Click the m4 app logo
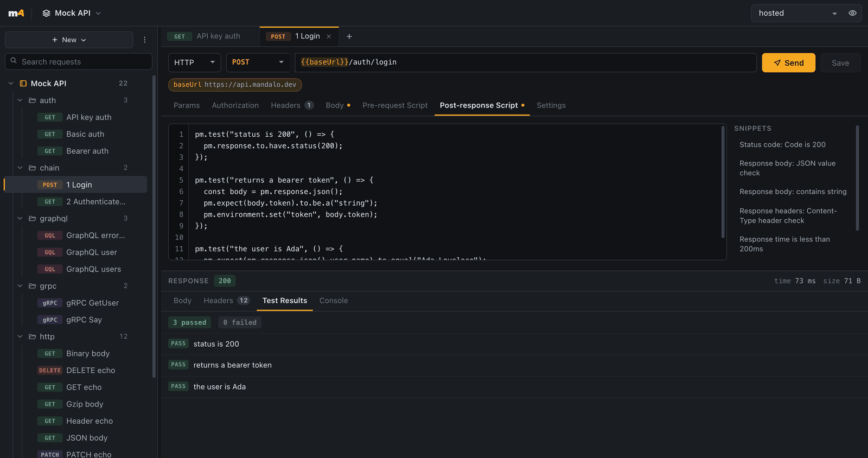The image size is (868, 458). [x=16, y=13]
